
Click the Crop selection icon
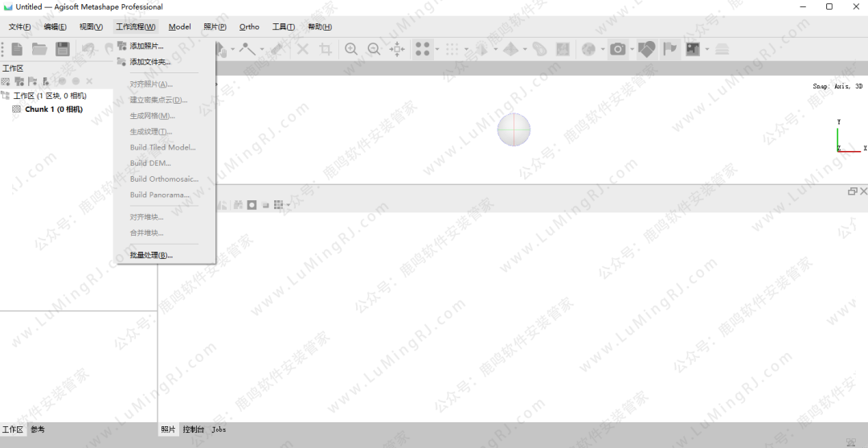click(x=326, y=49)
